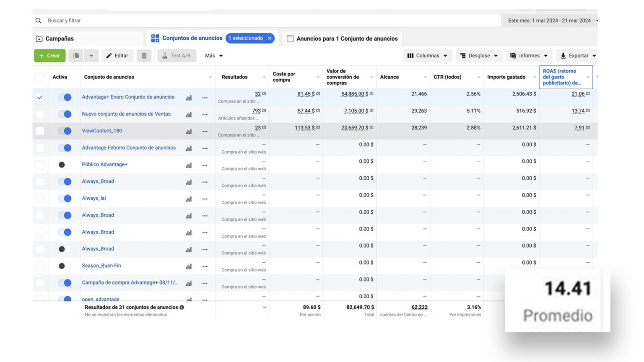Open charts for Advantage Febrero Conjunto de anuncios
The image size is (644, 362).
pos(189,148)
